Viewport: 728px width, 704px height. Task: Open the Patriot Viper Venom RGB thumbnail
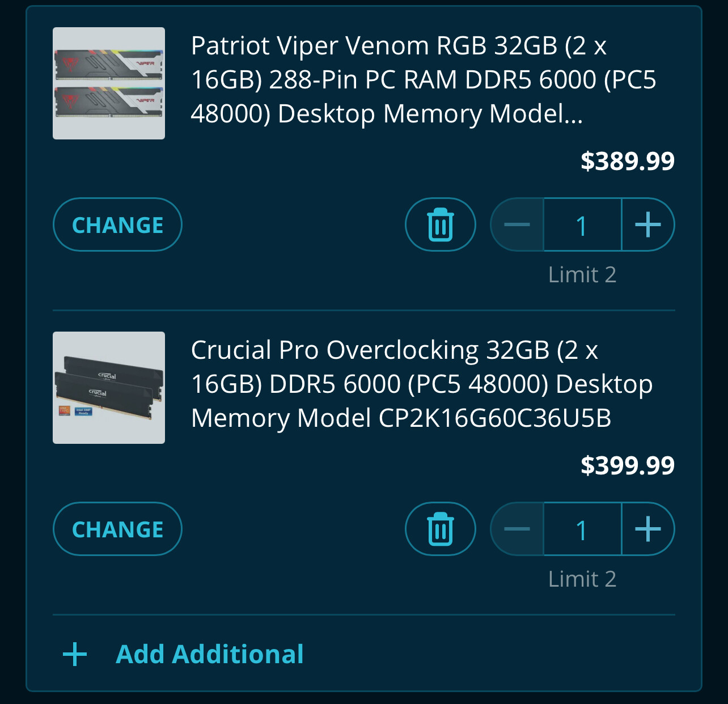coord(109,83)
